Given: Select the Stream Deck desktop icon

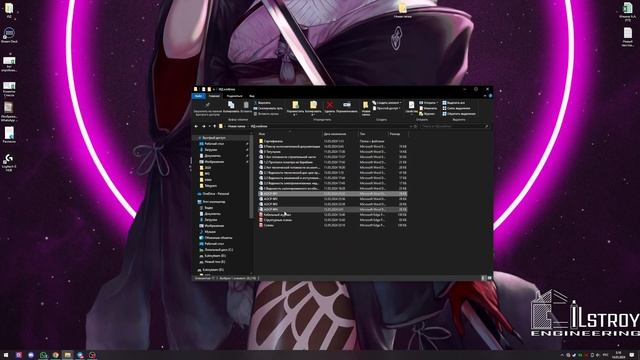Looking at the screenshot, I should [9, 35].
